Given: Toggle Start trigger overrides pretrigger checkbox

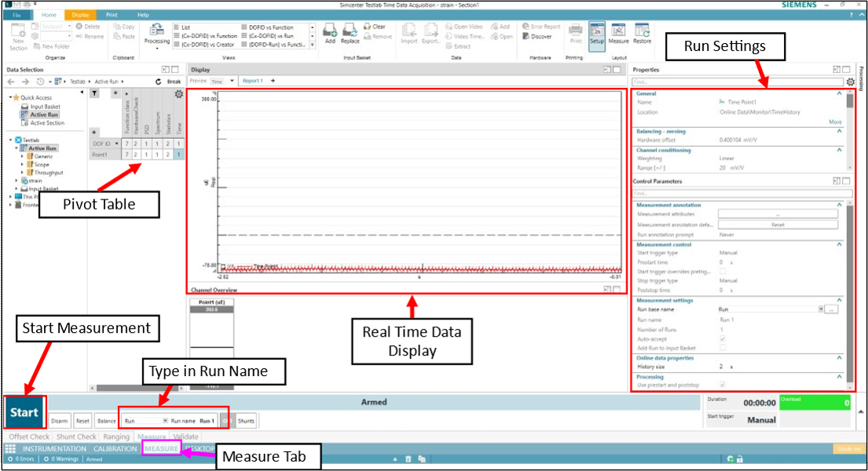Looking at the screenshot, I should [723, 271].
